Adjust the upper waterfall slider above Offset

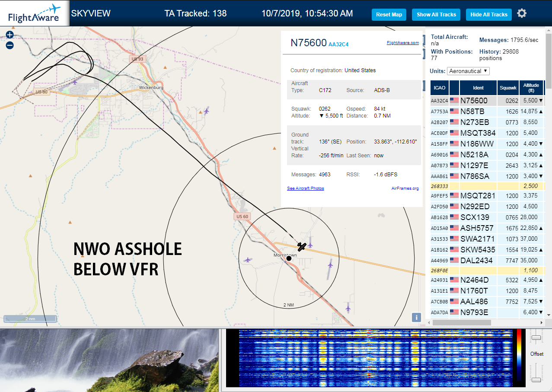[536, 337]
